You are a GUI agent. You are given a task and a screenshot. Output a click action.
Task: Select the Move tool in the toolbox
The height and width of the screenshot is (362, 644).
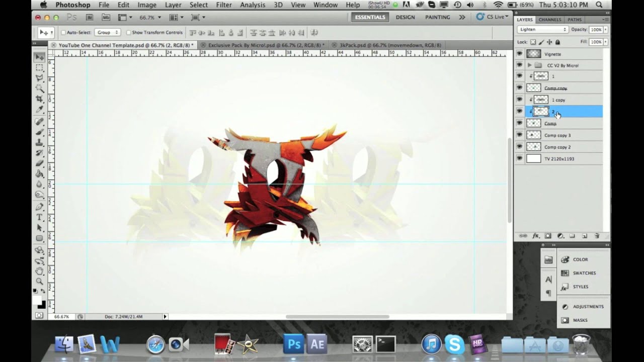pyautogui.click(x=40, y=57)
